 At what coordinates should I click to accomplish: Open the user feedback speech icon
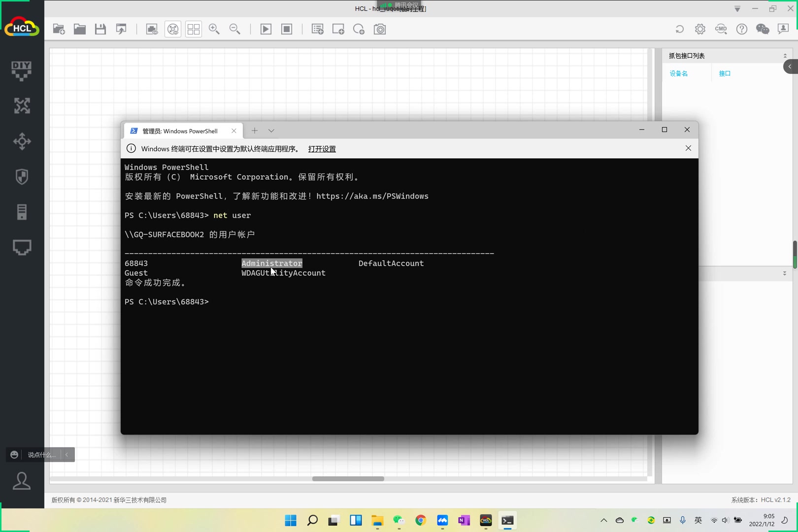783,29
